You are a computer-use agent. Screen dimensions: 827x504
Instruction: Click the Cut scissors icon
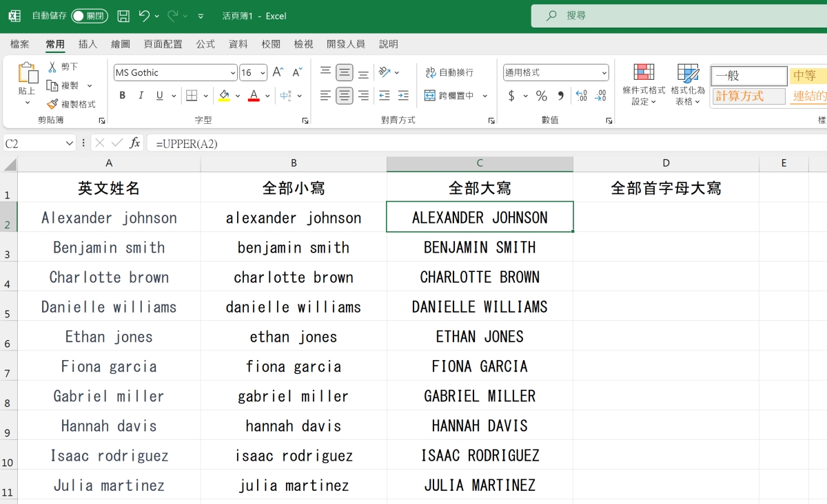pos(52,67)
